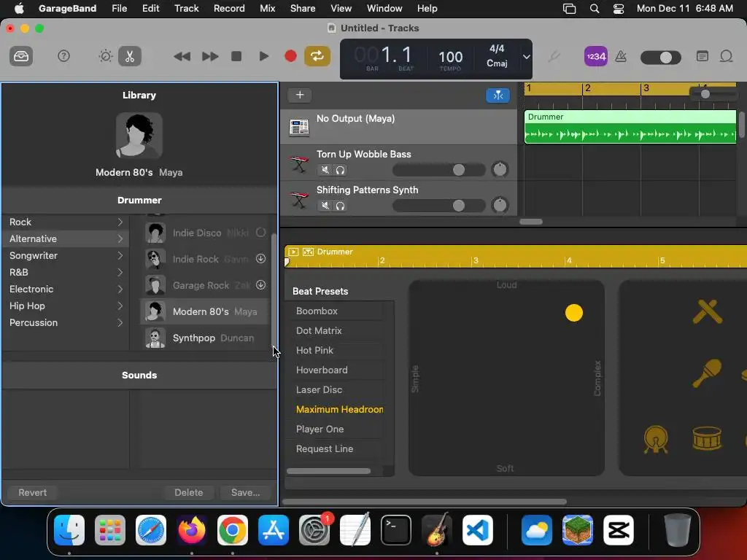The height and width of the screenshot is (560, 747).
Task: Open the Loop Browser toolbar button
Action: 726,56
